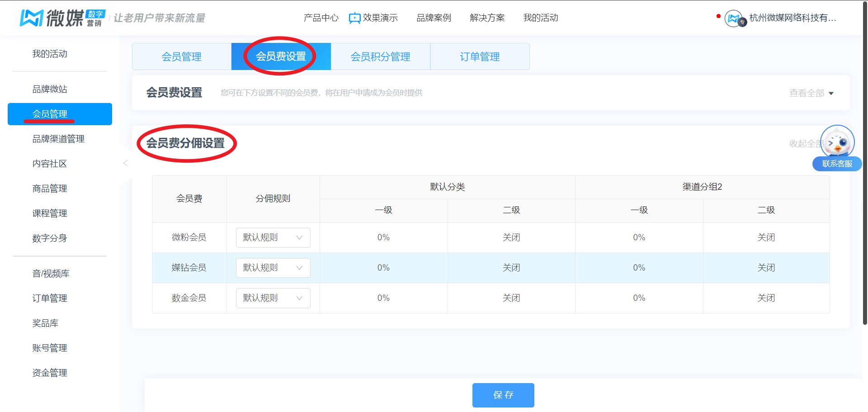Switch to 订单管理 tab
Image resolution: width=868 pixels, height=412 pixels.
(480, 56)
